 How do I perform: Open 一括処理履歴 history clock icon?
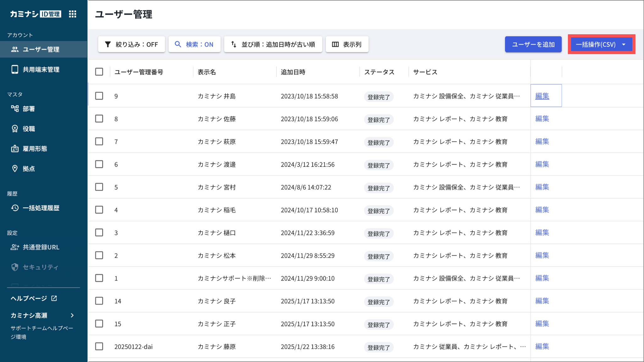[15, 208]
